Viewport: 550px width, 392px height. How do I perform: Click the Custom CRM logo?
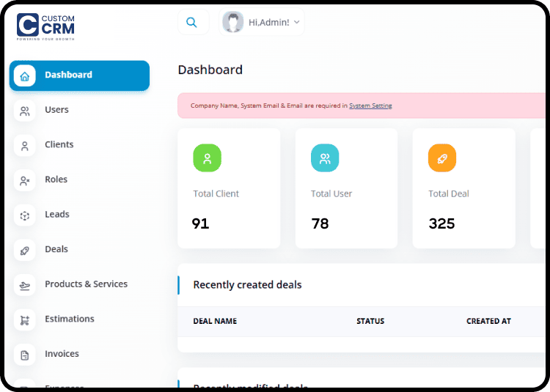(45, 26)
